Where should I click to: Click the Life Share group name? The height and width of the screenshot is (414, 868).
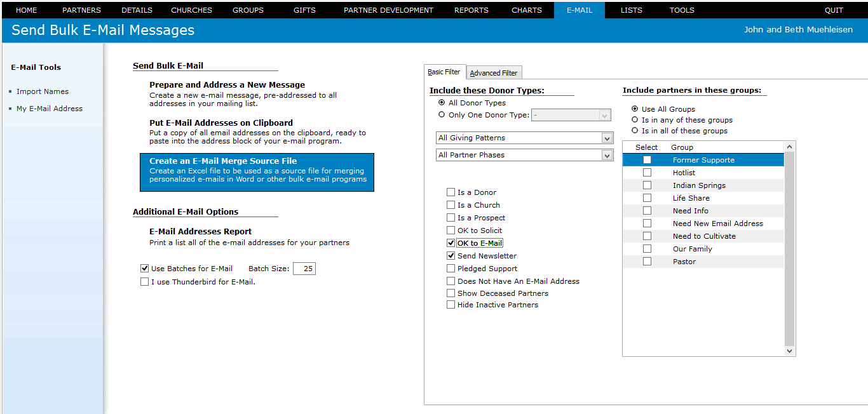pyautogui.click(x=691, y=198)
